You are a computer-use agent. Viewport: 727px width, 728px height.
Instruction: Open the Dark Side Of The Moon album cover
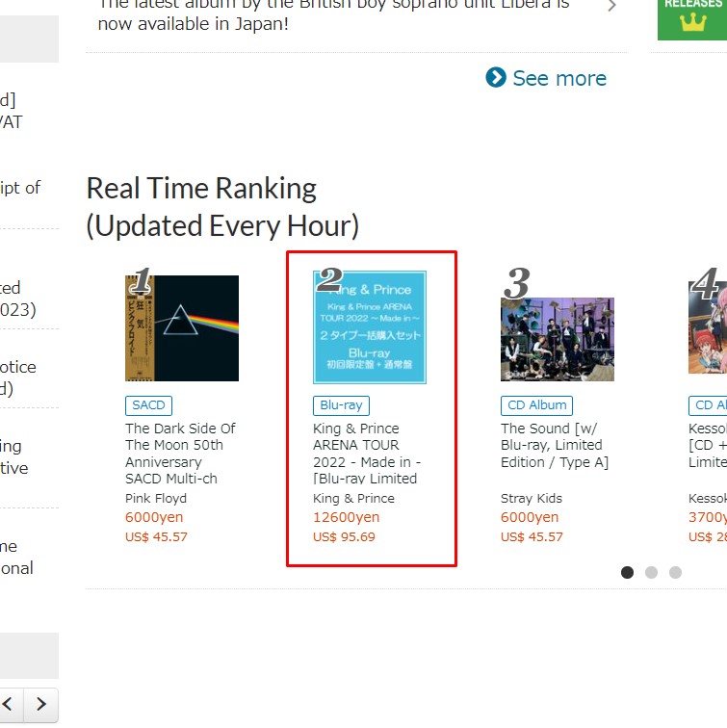[x=182, y=328]
